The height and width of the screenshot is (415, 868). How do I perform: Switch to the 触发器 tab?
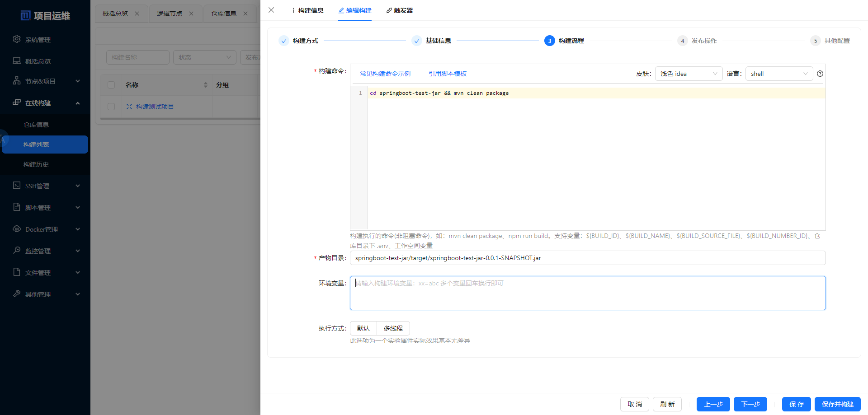click(400, 10)
